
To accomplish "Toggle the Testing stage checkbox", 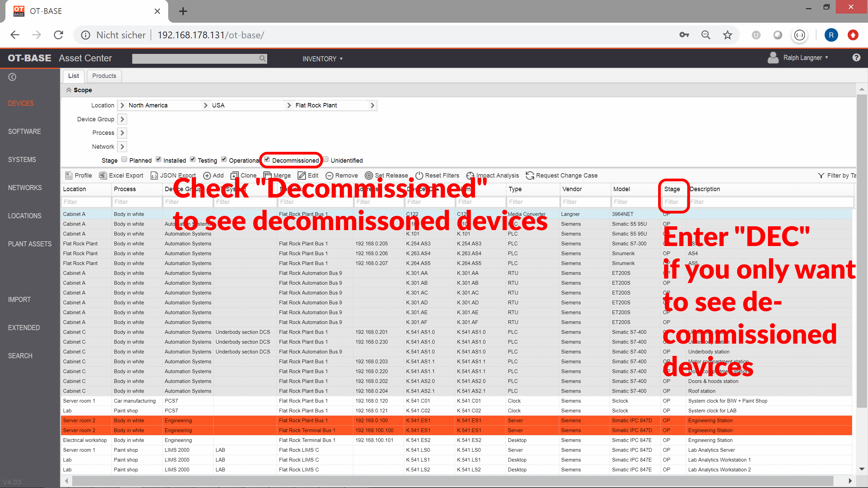I will point(193,159).
